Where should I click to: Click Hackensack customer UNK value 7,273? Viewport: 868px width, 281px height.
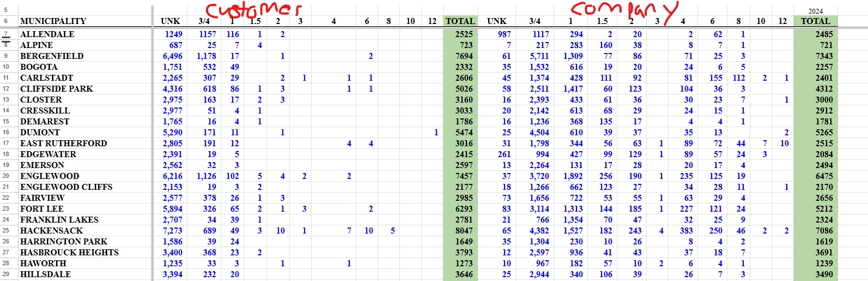coord(172,231)
